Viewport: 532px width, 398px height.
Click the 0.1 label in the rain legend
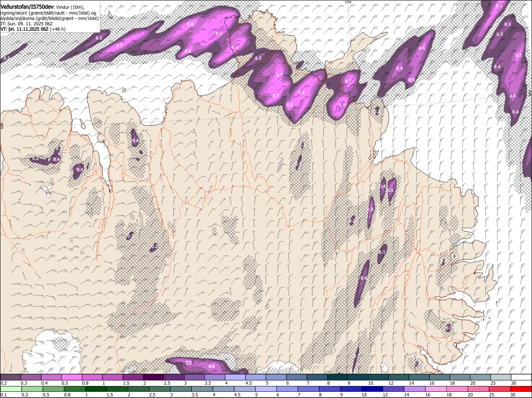3,395
